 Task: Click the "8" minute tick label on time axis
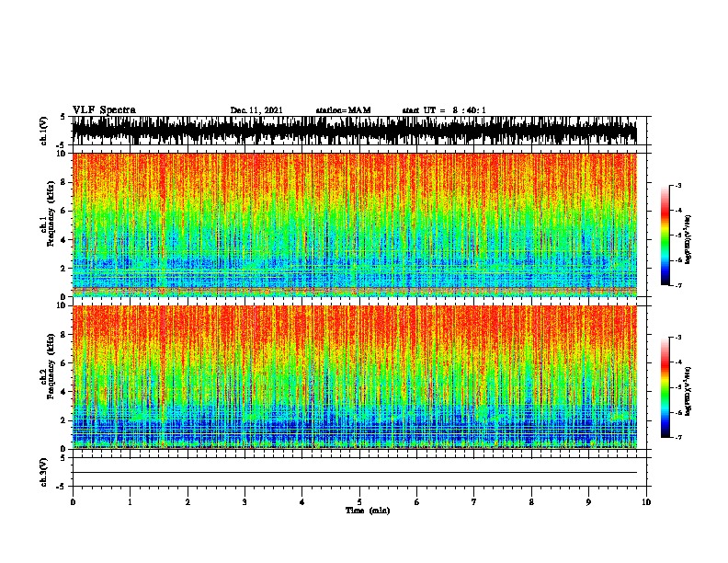[531, 502]
